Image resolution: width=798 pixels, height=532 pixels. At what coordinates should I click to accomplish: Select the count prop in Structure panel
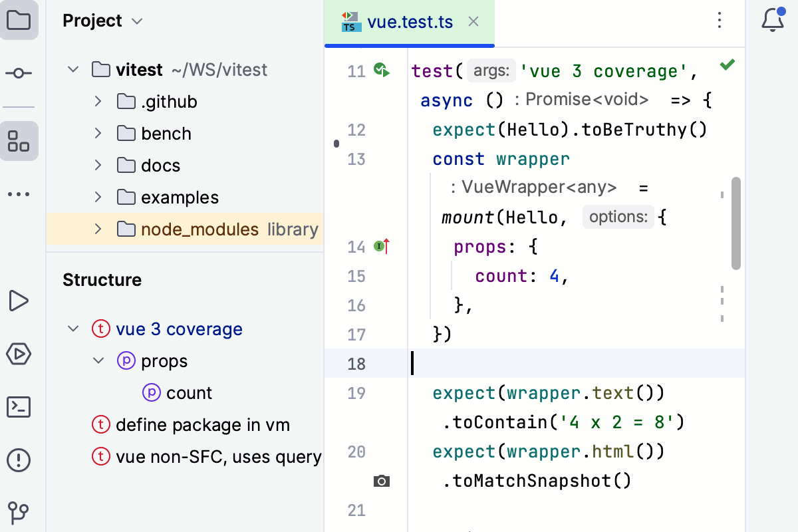click(x=191, y=392)
